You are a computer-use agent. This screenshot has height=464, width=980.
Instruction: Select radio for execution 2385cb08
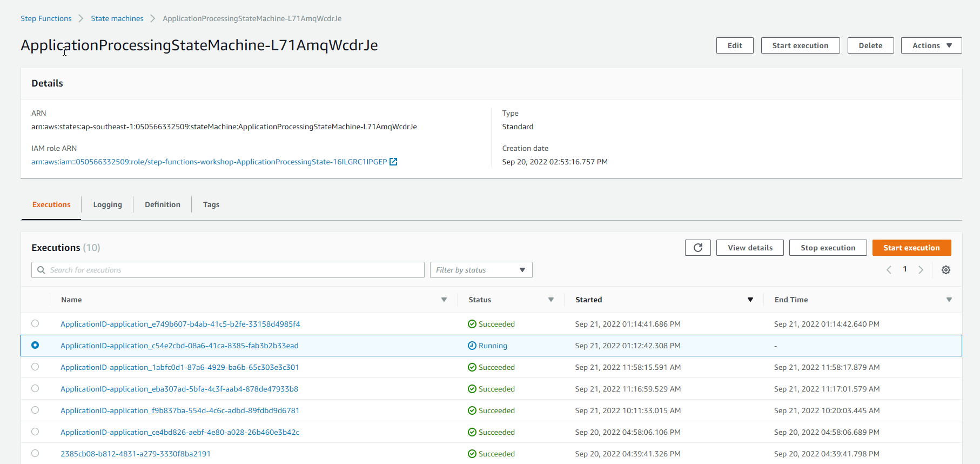pos(35,453)
